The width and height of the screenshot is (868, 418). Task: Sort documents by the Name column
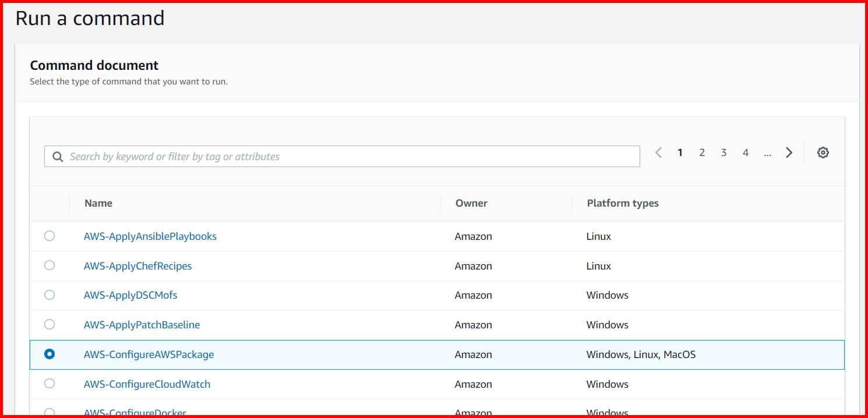point(98,203)
